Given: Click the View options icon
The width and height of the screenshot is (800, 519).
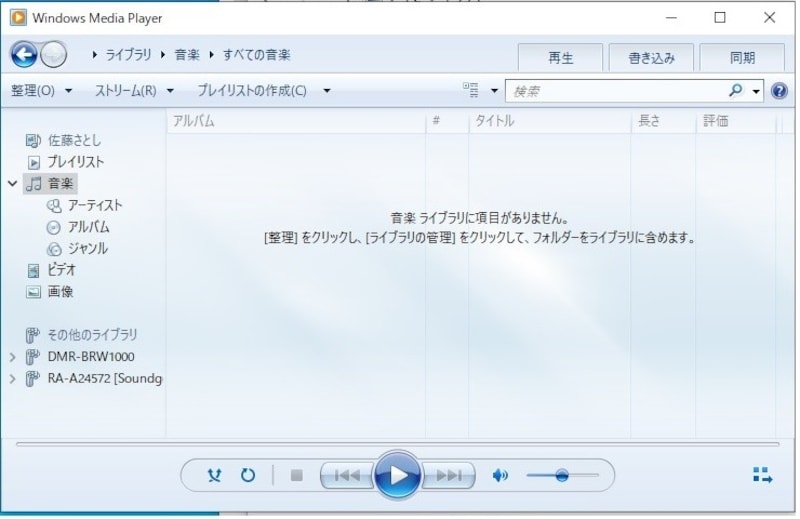Looking at the screenshot, I should pyautogui.click(x=472, y=90).
